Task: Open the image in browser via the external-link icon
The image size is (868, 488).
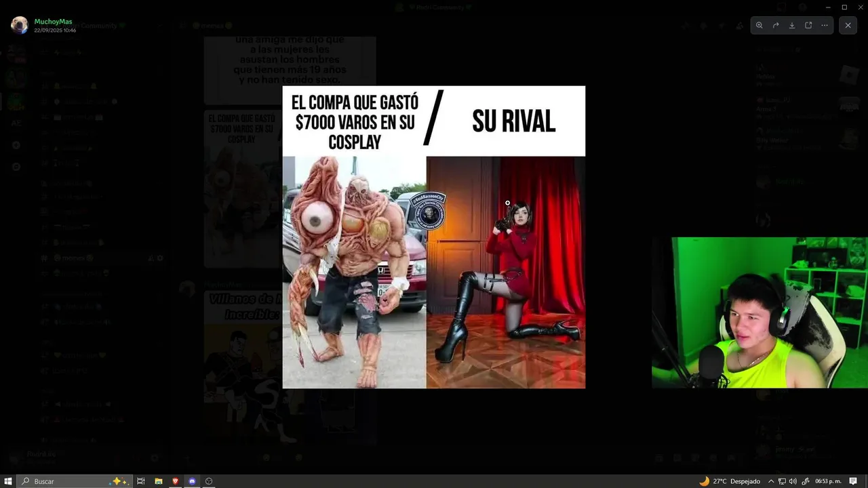Action: tap(808, 25)
